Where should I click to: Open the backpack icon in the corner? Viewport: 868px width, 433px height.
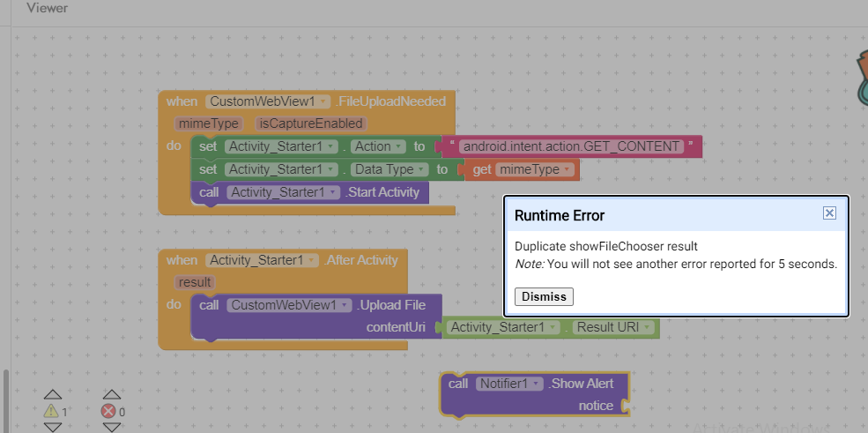861,79
